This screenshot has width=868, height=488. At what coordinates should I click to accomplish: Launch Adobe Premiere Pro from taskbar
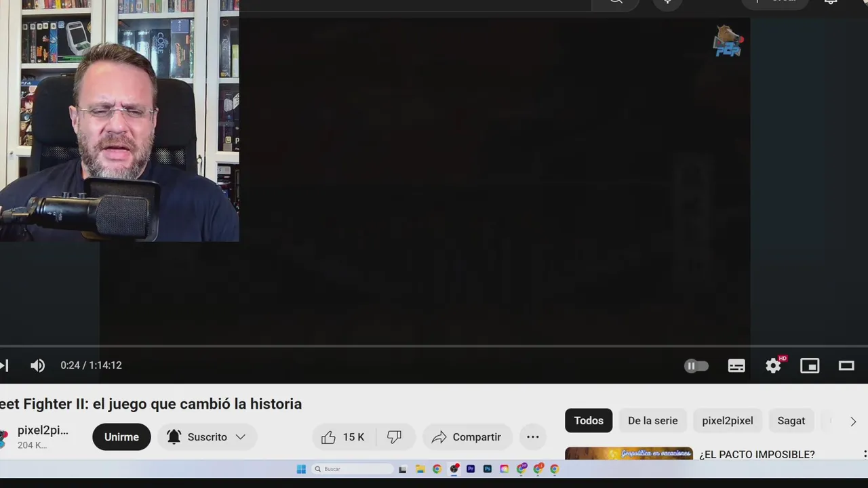(471, 469)
